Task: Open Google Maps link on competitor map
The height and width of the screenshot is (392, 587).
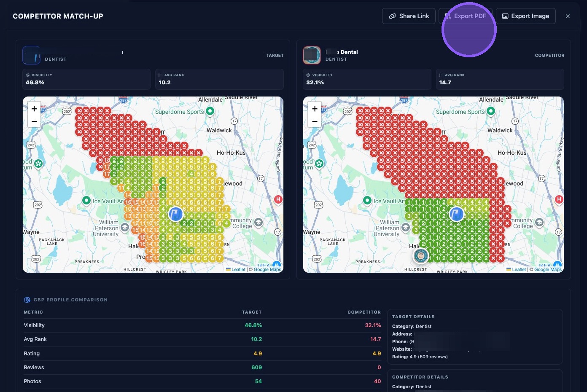Action: coord(548,269)
